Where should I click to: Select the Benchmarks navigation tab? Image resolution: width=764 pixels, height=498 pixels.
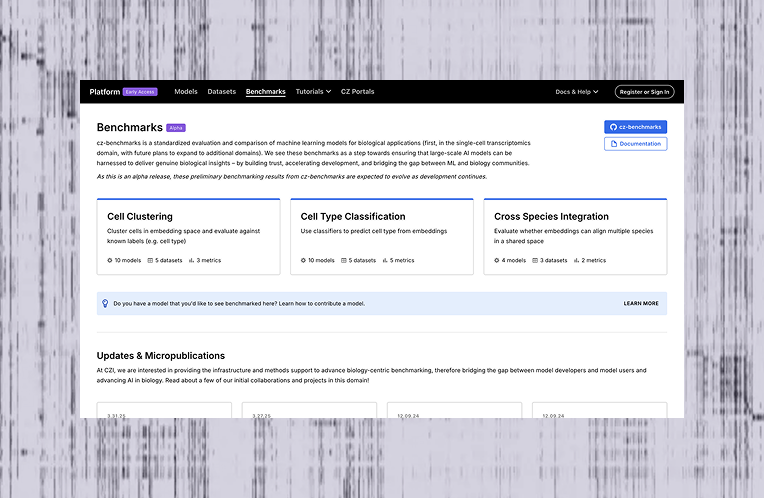[x=266, y=92]
